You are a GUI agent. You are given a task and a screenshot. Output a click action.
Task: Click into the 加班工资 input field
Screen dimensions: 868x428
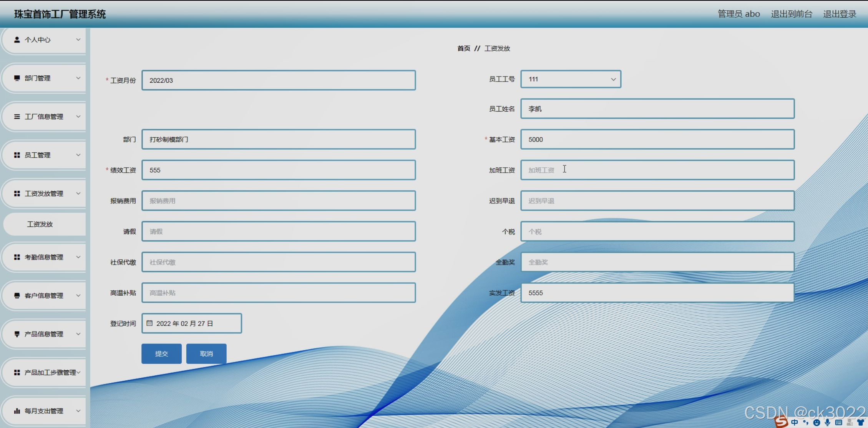point(657,170)
